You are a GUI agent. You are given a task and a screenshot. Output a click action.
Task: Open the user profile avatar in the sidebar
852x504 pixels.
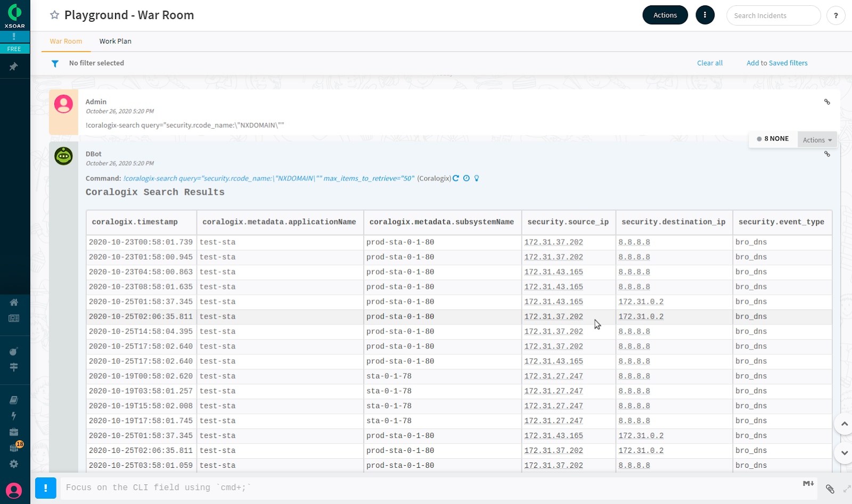point(14,490)
